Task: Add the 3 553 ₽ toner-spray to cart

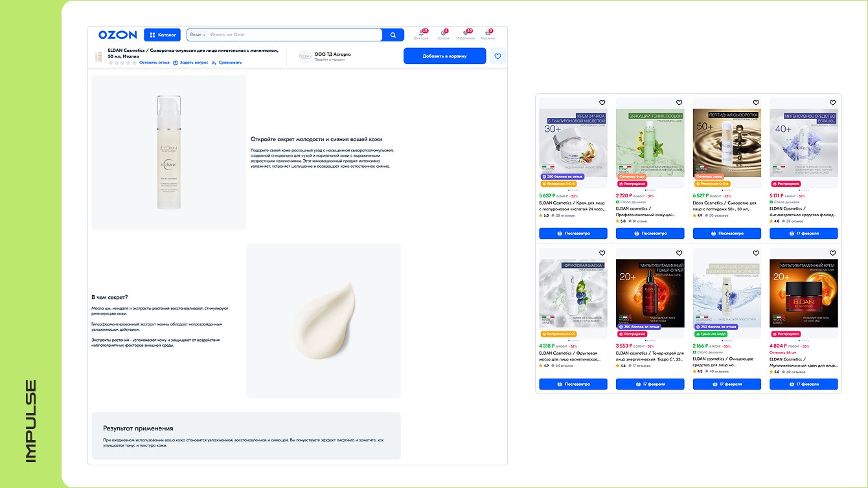Action: (x=650, y=384)
